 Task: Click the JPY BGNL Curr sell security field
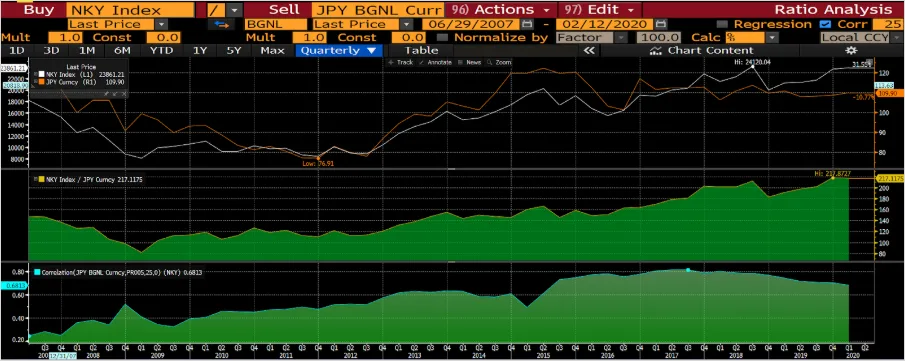(378, 10)
